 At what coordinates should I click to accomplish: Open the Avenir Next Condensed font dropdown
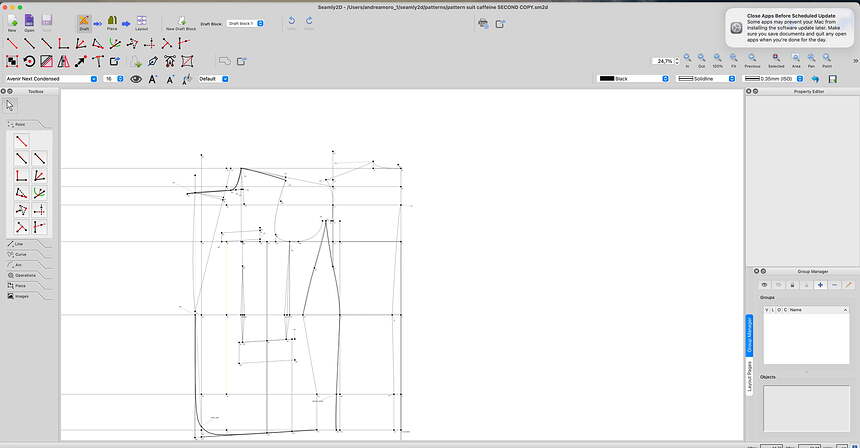(51, 79)
